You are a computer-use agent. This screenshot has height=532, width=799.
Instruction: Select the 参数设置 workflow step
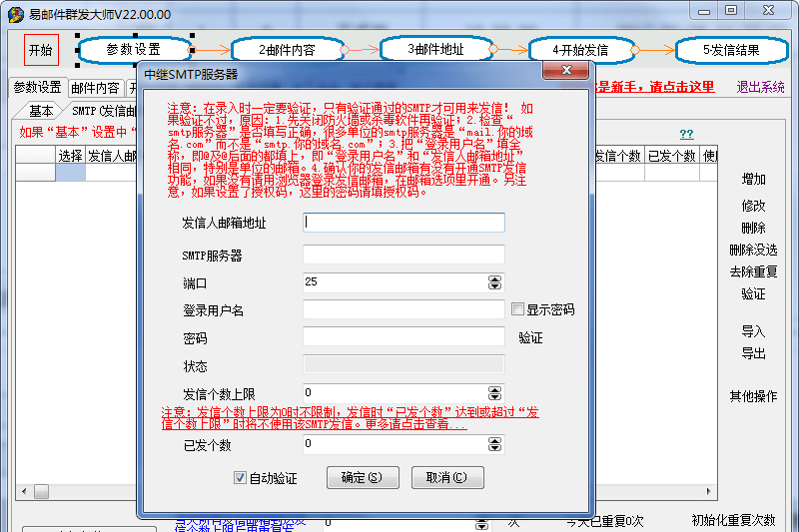tap(134, 49)
